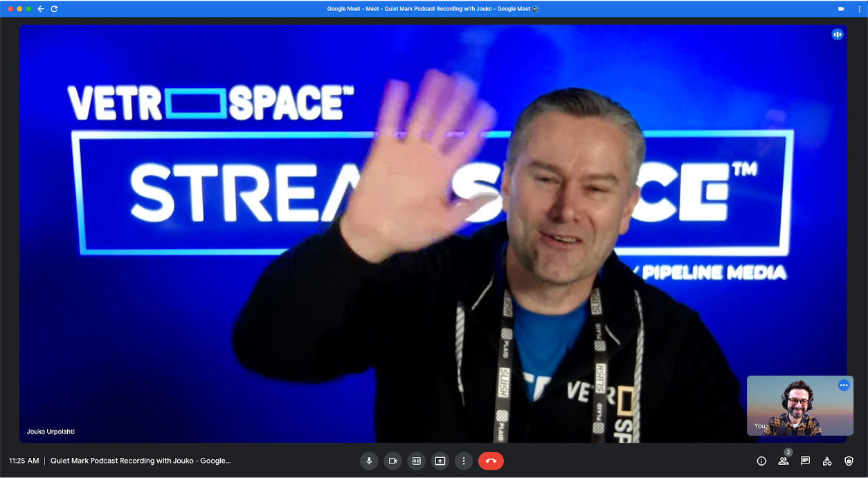Image resolution: width=868 pixels, height=478 pixels.
Task: Open host controls shield icon
Action: 849,461
